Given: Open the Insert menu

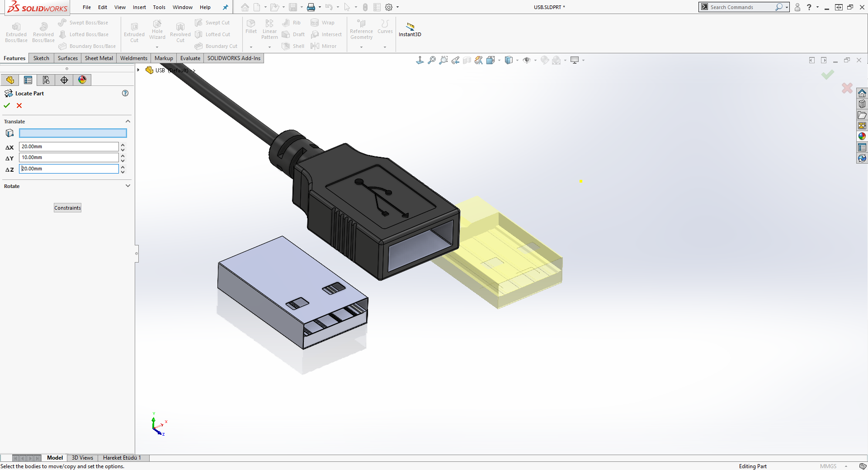Looking at the screenshot, I should click(x=139, y=7).
